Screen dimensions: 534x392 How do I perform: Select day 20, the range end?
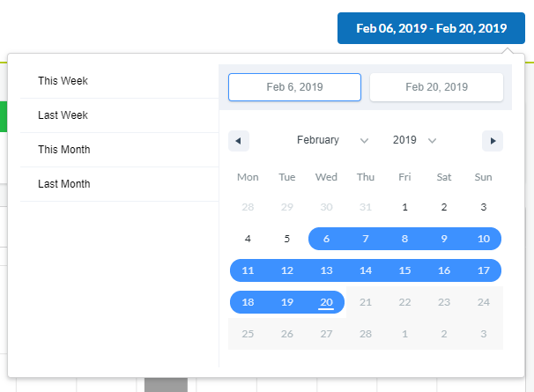click(326, 302)
